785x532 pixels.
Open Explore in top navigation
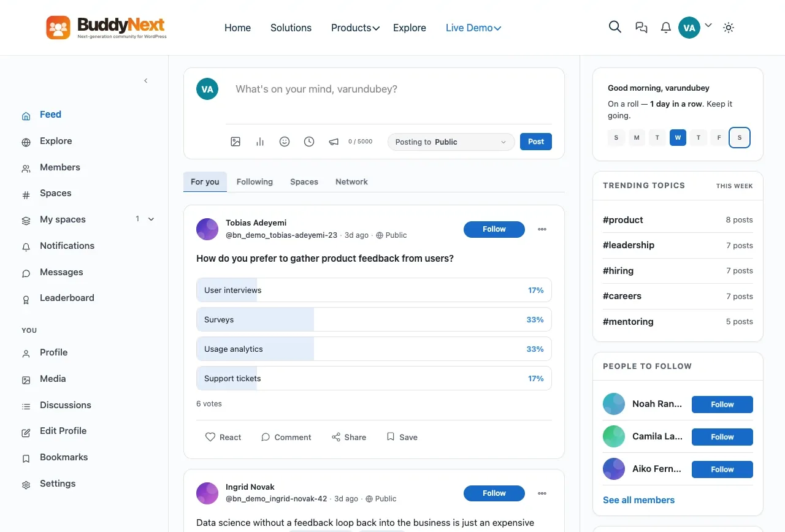(410, 28)
